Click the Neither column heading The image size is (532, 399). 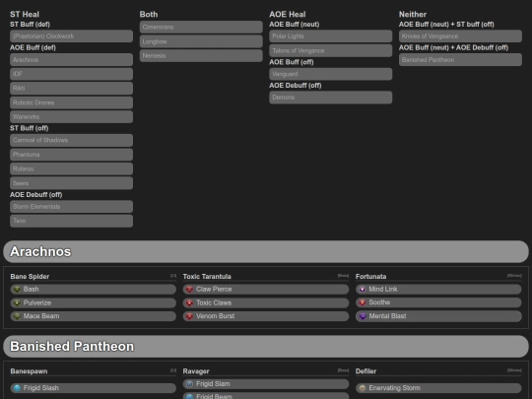click(x=413, y=14)
